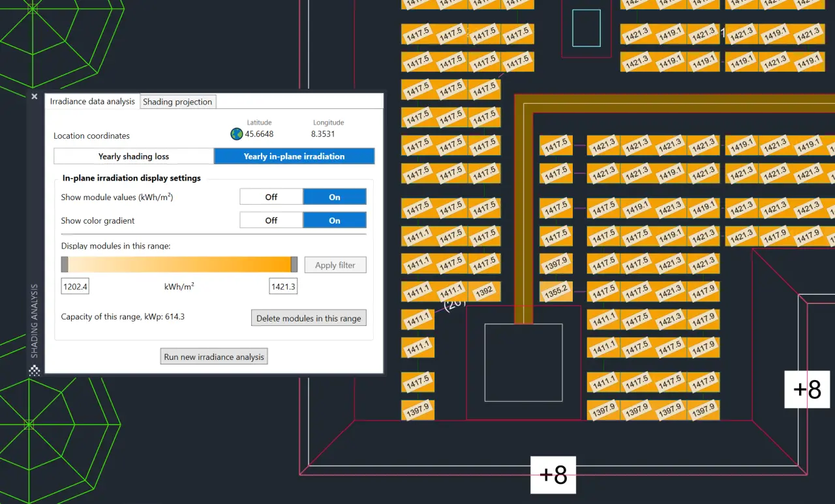The width and height of the screenshot is (835, 504).
Task: Select the white square obstacle on the roof
Action: (x=523, y=363)
